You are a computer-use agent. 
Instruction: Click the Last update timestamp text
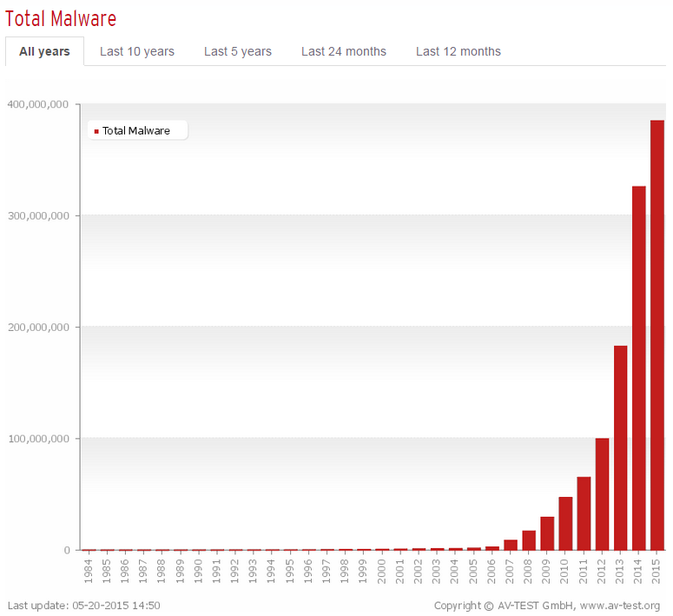tap(83, 606)
